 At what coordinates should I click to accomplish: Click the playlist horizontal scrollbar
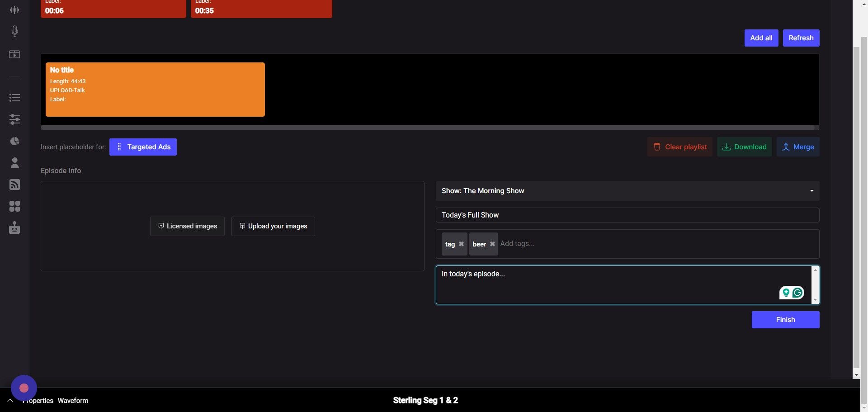[x=429, y=128]
